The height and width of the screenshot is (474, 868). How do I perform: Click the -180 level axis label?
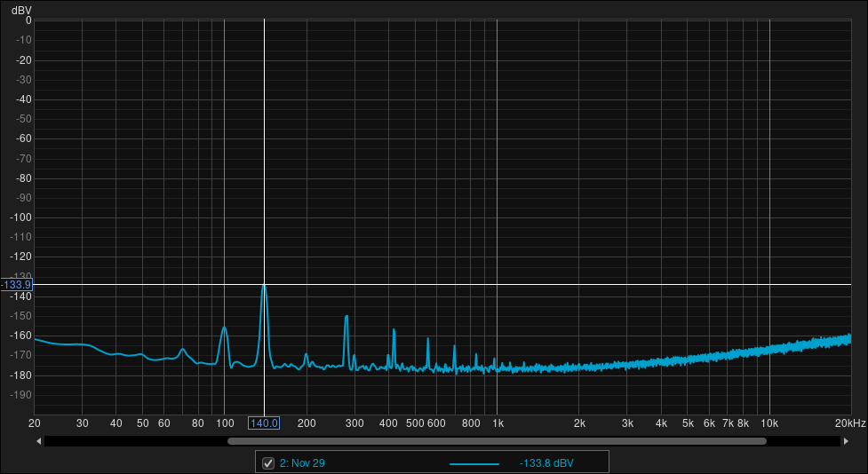(20, 375)
